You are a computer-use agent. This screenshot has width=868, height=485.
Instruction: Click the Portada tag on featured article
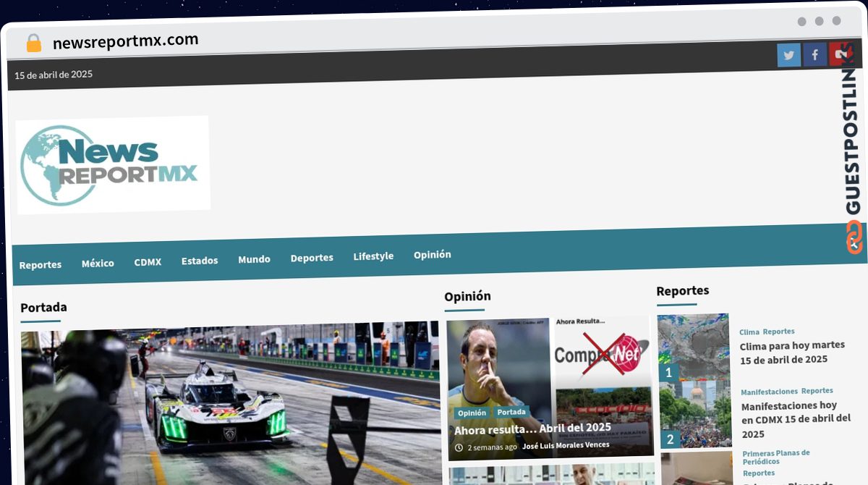pyautogui.click(x=511, y=412)
